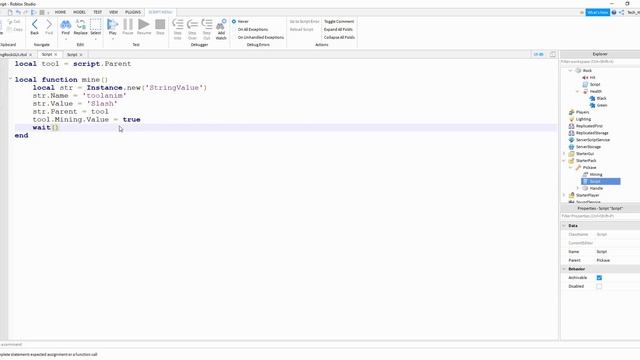Click the Step Over debugger icon
The image size is (640, 360).
(x=192, y=29)
